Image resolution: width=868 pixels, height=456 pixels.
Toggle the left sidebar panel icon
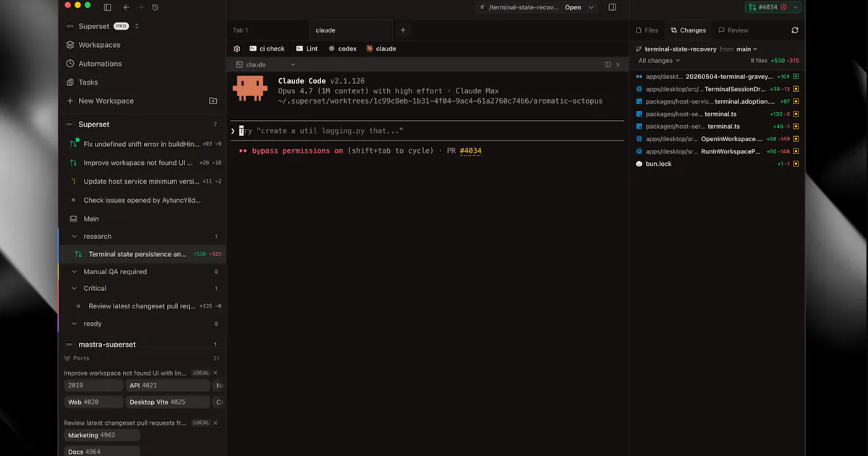tap(108, 7)
